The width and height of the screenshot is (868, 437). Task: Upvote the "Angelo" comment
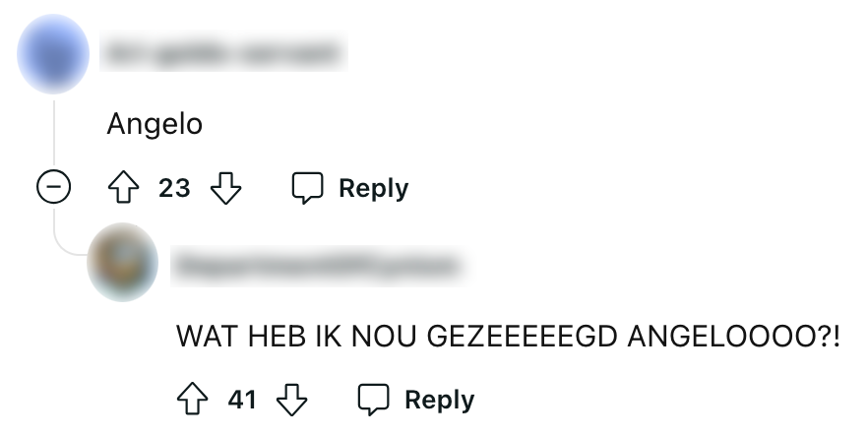click(x=121, y=188)
